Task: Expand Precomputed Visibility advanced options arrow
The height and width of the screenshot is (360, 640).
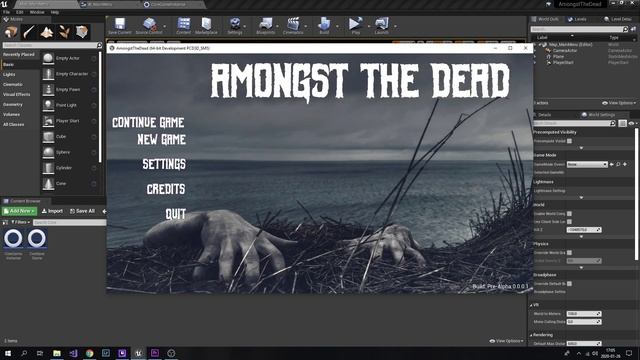Action: 581,148
